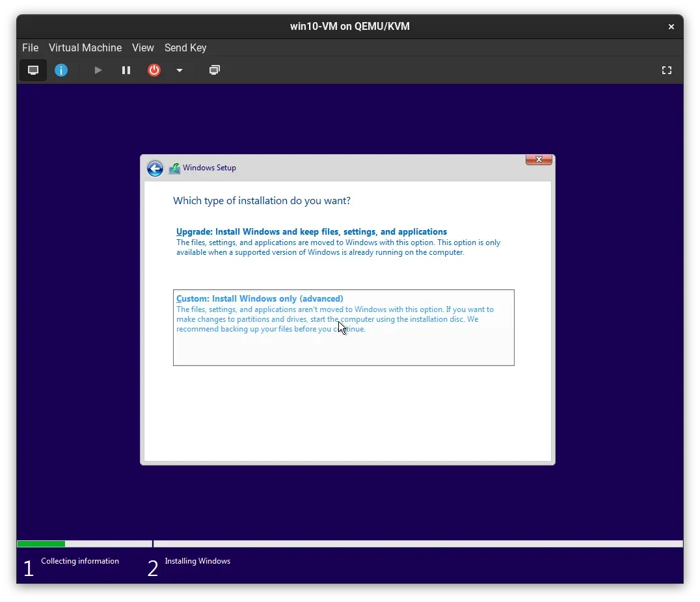The height and width of the screenshot is (602, 700).
Task: Close the win10-VM window
Action: click(x=671, y=27)
